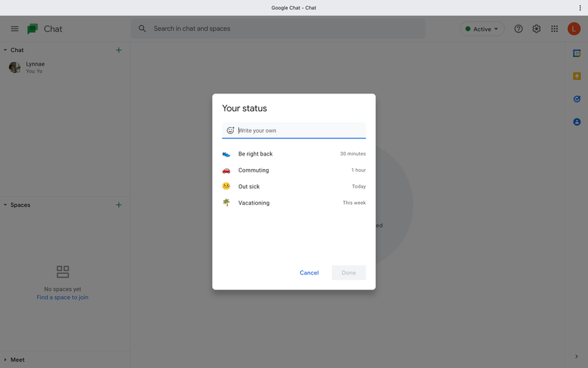
Task: Open the Active status dropdown
Action: [x=482, y=29]
